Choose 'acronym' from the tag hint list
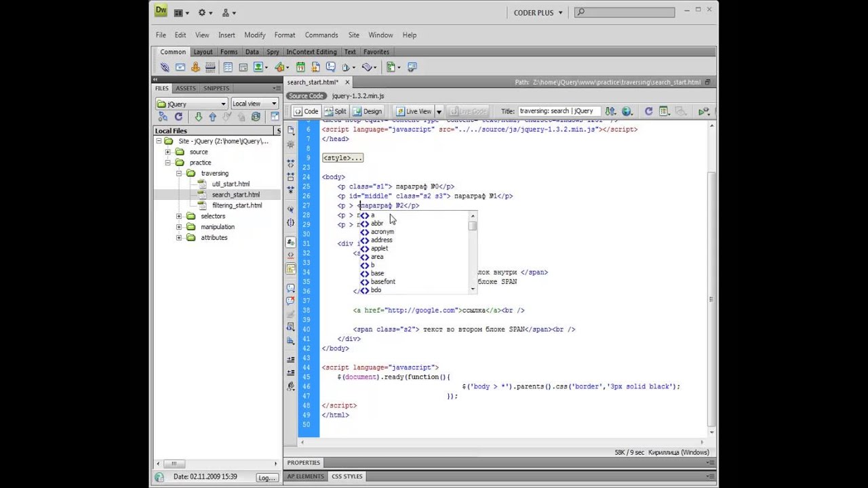 tap(382, 232)
